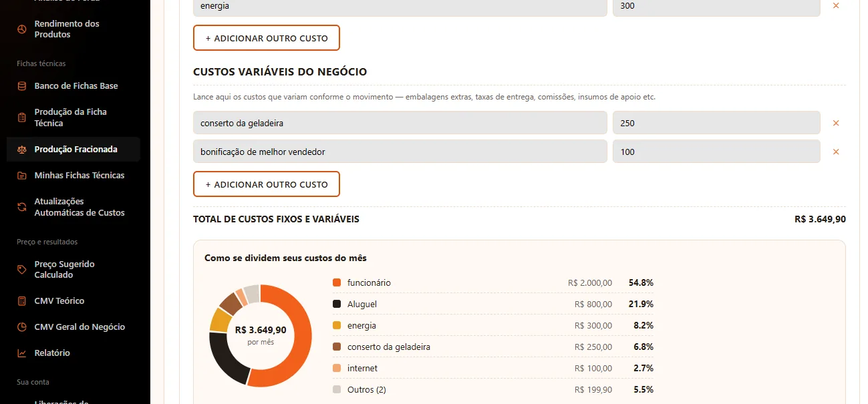Click the black Aluguel donut segment
This screenshot has height=404, width=868.
225,361
